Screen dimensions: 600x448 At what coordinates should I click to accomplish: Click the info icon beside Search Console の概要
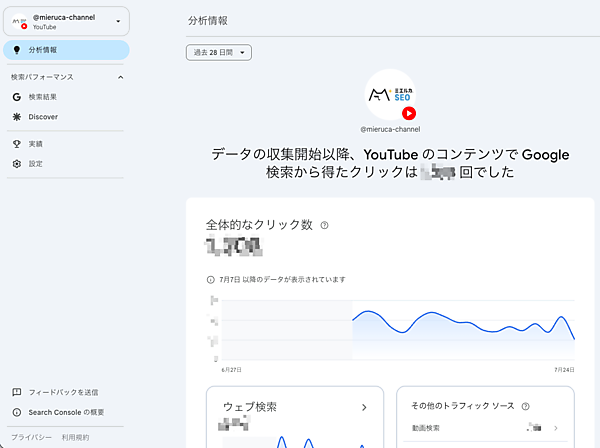point(16,412)
